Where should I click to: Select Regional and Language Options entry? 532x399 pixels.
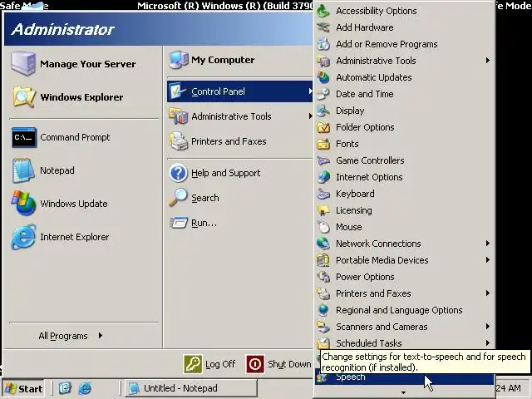pyautogui.click(x=405, y=310)
